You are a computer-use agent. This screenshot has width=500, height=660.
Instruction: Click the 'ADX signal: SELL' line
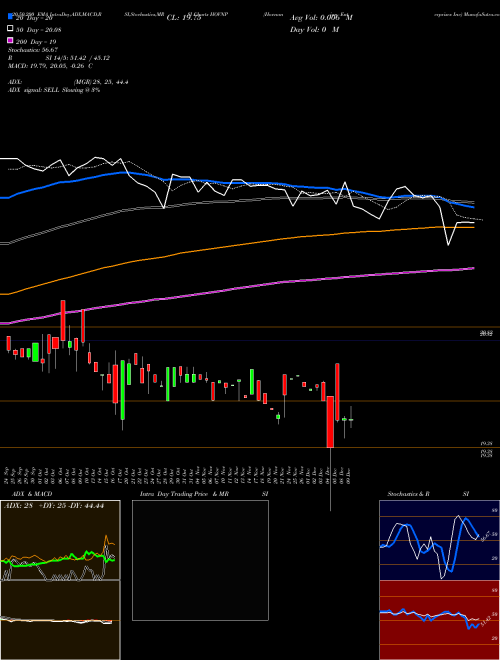click(x=54, y=90)
